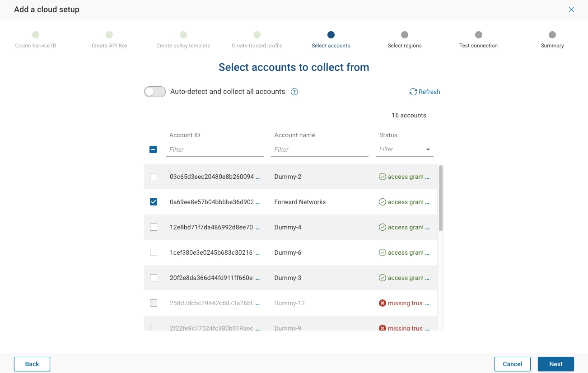Click the accounts list scrollbar
Image resolution: width=588 pixels, height=373 pixels.
coord(441,198)
